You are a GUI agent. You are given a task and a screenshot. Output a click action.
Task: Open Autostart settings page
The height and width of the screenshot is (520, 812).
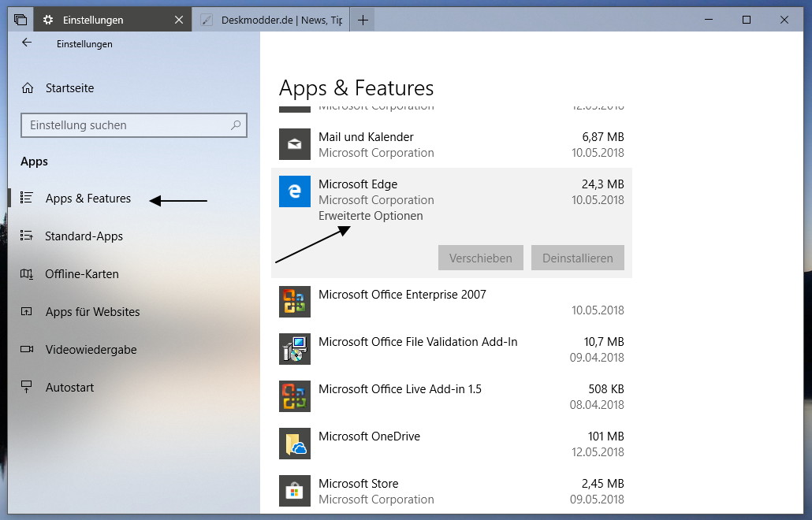point(70,387)
